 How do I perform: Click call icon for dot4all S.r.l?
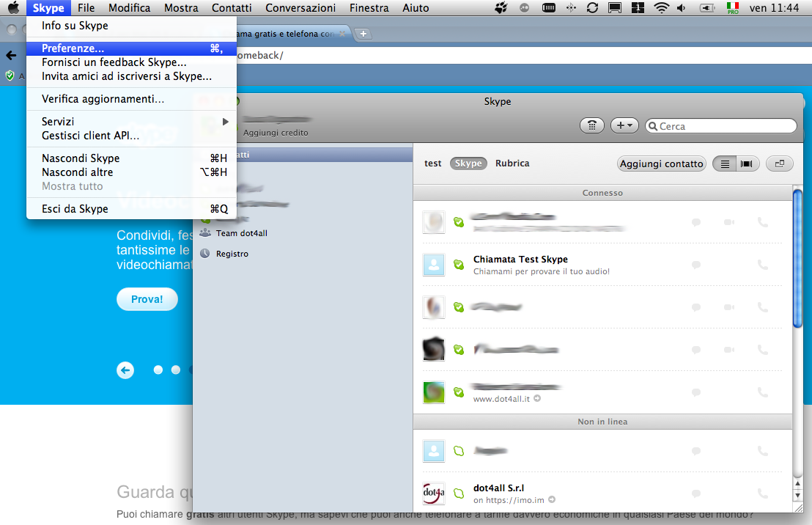tap(762, 493)
